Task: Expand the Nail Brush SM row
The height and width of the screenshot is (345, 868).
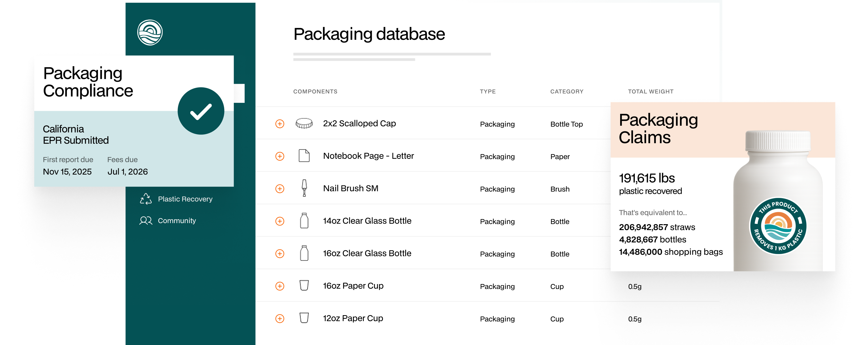Action: pyautogui.click(x=280, y=188)
